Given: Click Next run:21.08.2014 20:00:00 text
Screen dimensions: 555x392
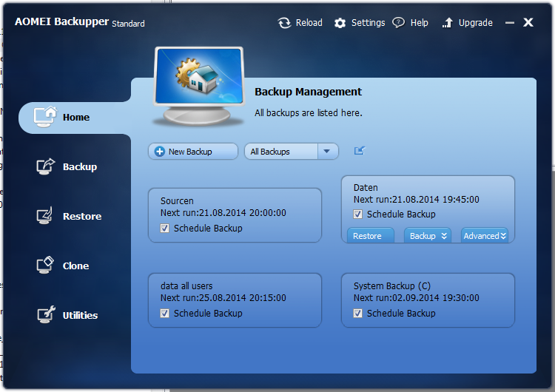Looking at the screenshot, I should coord(223,213).
